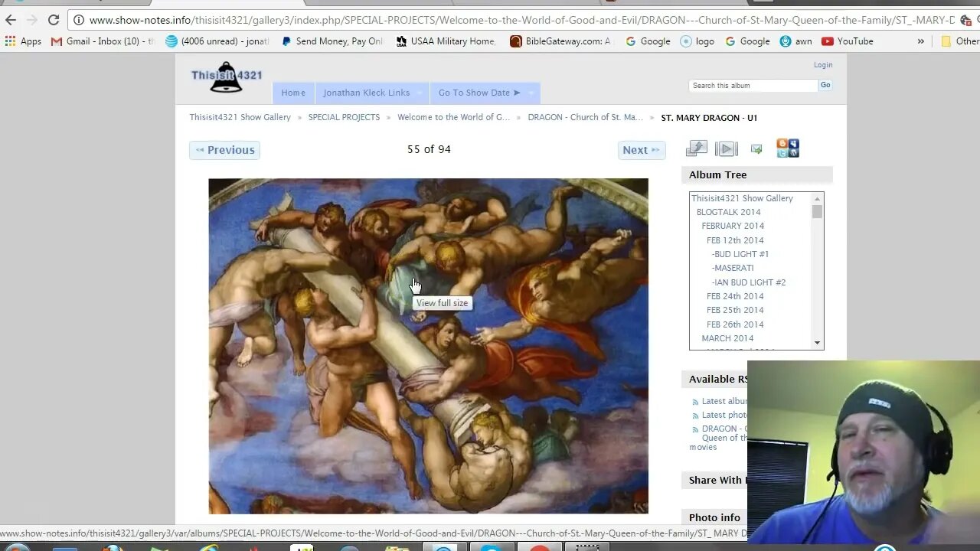Open Thisisit4321 Show Gallery breadcrumb
This screenshot has width=980, height=551.
(240, 117)
